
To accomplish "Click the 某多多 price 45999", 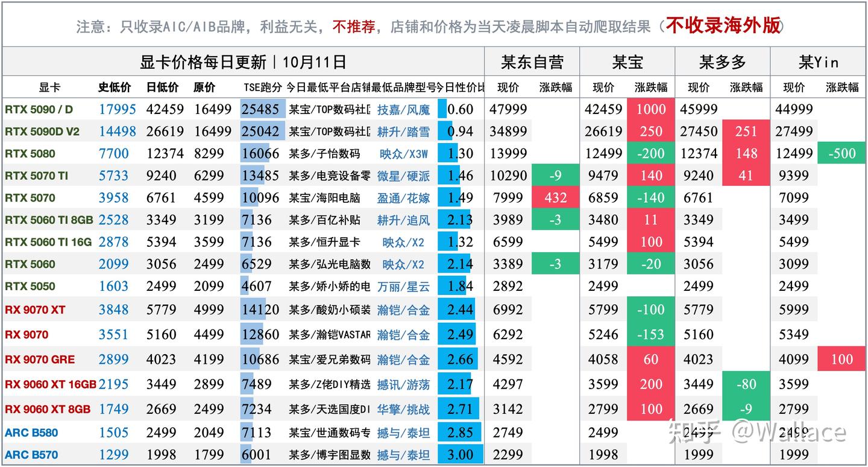I will tap(699, 110).
